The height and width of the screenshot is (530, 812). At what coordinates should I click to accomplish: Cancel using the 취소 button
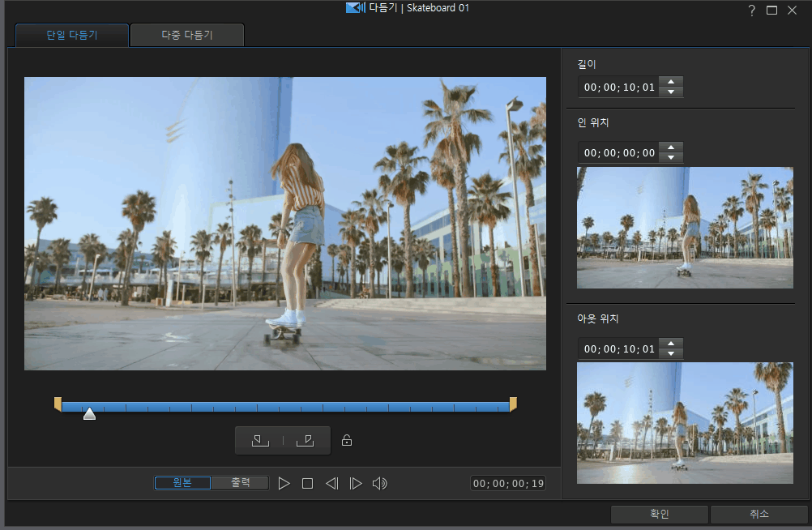coord(759,514)
